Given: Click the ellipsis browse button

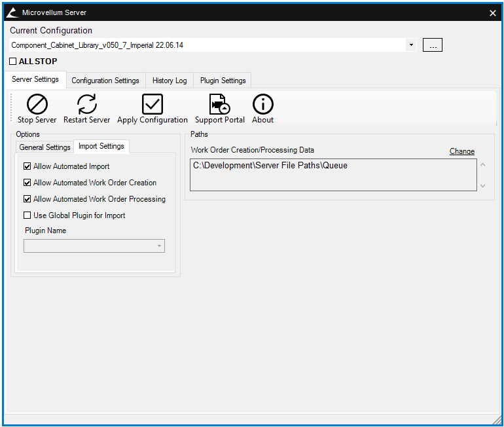Looking at the screenshot, I should tap(432, 45).
